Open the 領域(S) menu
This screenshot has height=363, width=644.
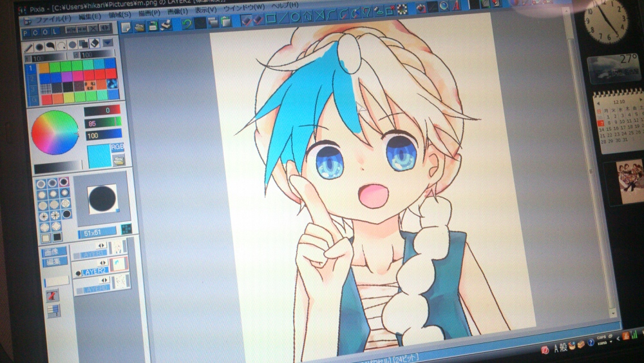point(120,15)
